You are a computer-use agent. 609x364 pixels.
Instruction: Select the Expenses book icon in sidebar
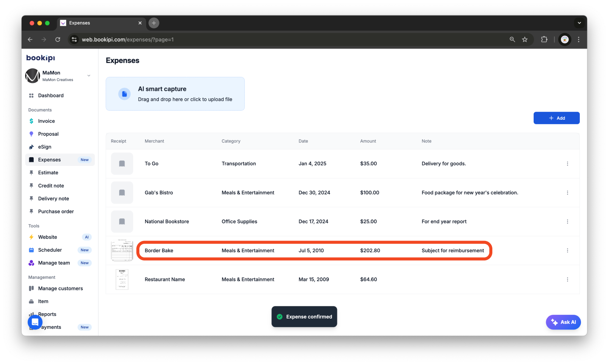[31, 159]
